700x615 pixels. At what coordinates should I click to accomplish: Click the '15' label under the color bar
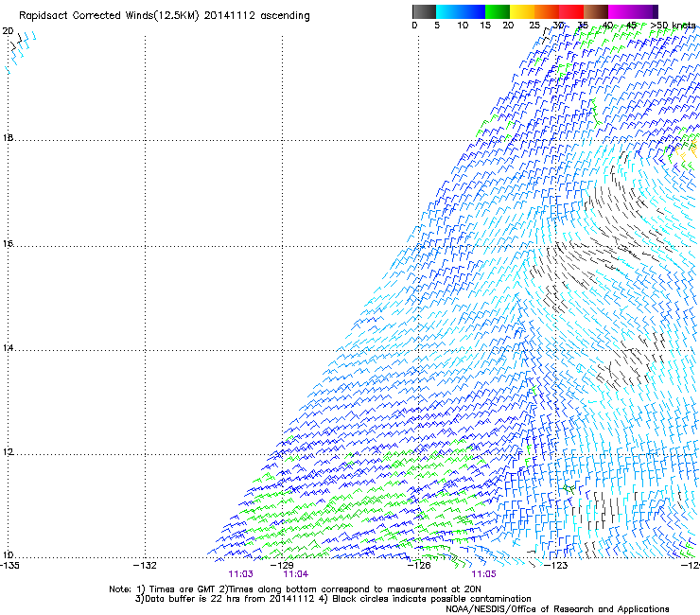[x=485, y=26]
